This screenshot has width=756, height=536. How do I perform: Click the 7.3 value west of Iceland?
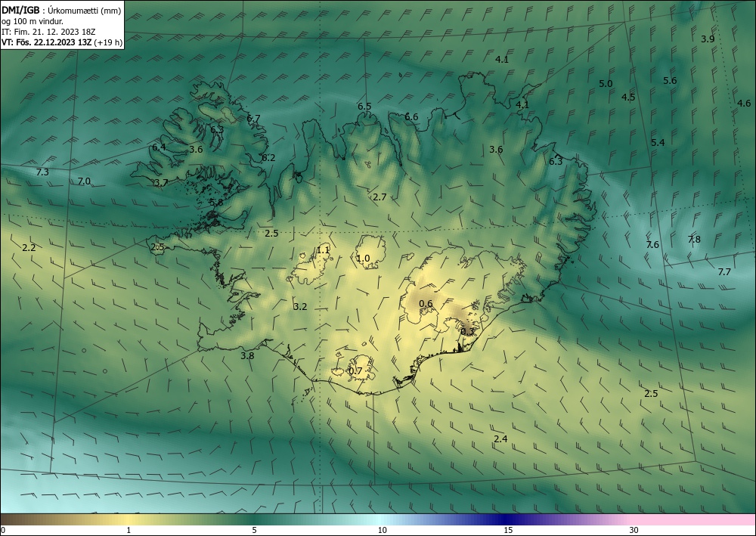pyautogui.click(x=42, y=172)
